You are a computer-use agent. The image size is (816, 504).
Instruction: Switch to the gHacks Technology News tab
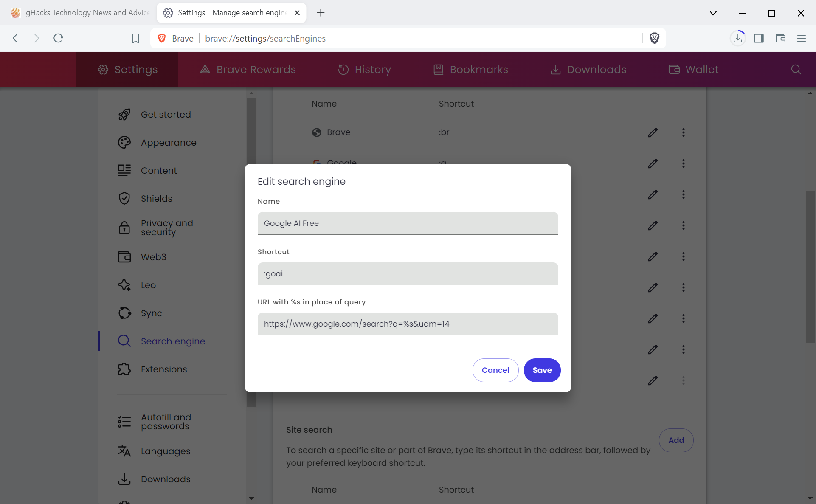click(x=81, y=13)
